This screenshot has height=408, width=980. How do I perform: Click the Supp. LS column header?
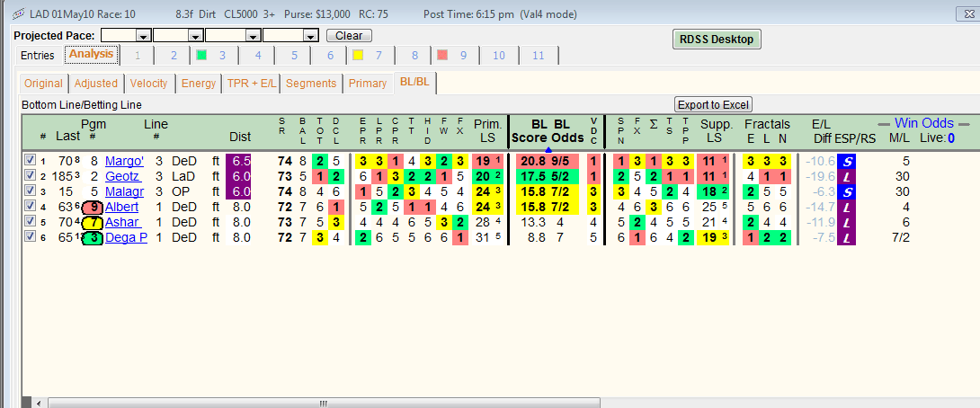coord(717,130)
